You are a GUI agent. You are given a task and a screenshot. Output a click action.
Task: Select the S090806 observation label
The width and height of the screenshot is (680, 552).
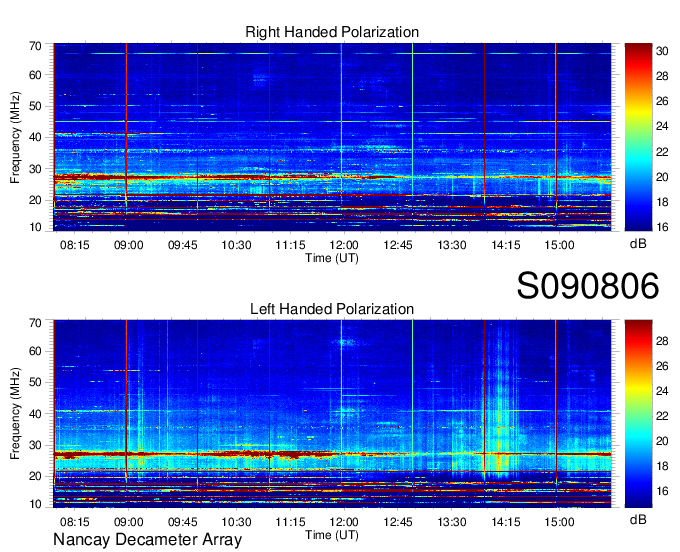click(x=588, y=286)
